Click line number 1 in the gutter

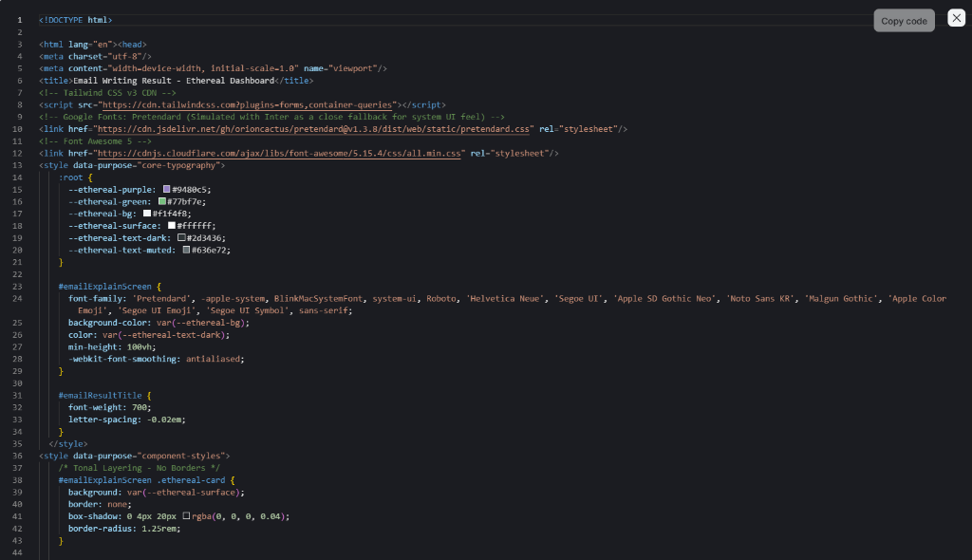[19, 20]
